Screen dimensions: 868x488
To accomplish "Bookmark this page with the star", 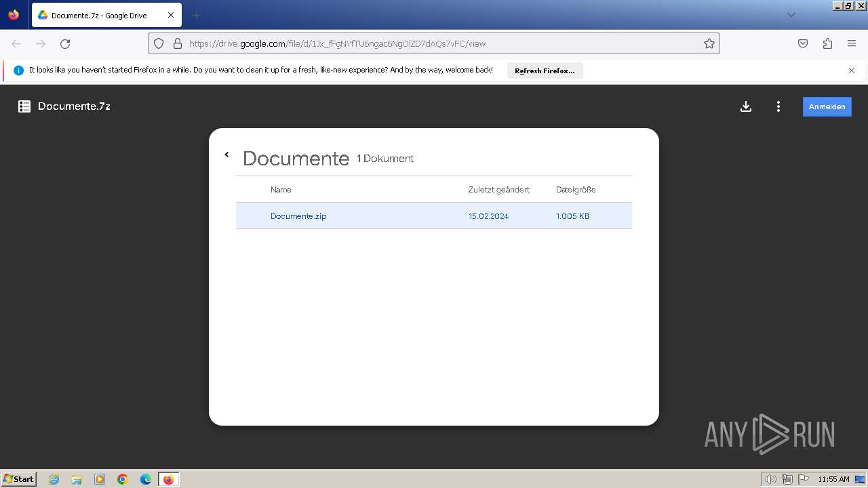I will coord(709,43).
